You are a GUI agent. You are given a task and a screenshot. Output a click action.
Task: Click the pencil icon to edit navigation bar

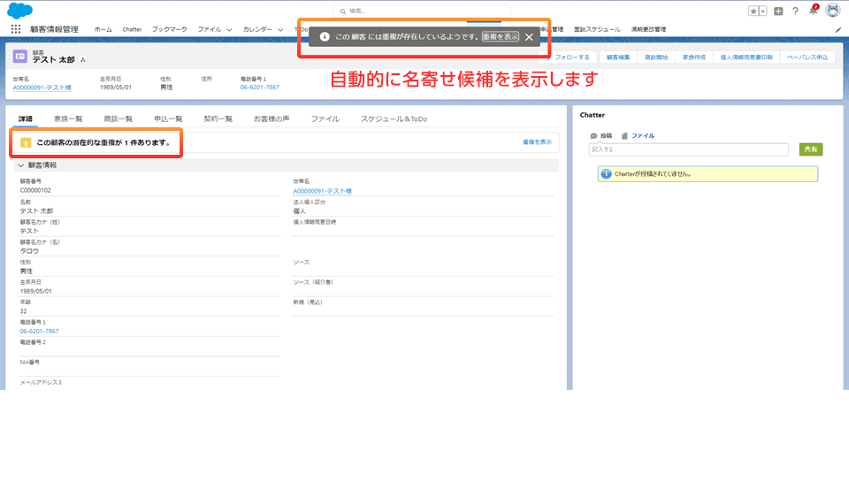(x=838, y=29)
